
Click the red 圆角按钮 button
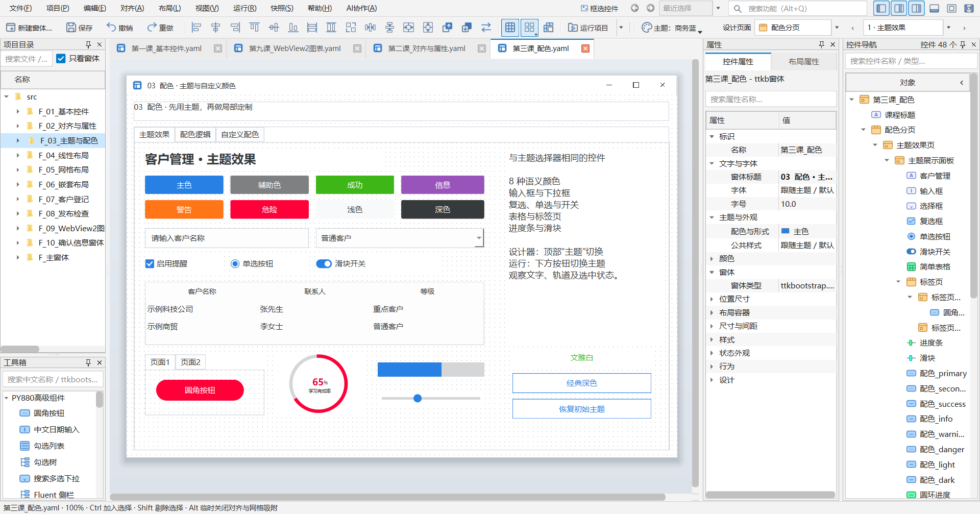pos(200,390)
